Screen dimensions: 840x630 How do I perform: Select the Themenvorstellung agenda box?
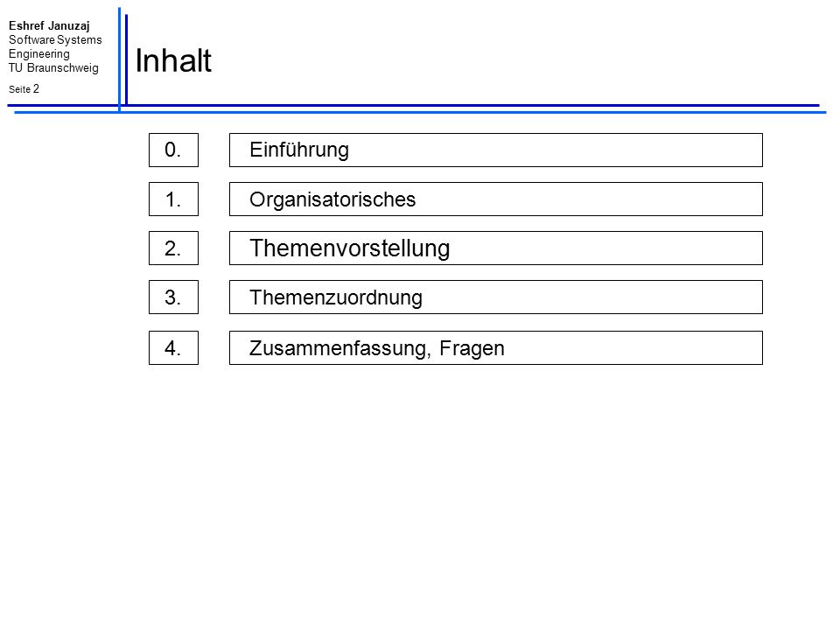[496, 248]
